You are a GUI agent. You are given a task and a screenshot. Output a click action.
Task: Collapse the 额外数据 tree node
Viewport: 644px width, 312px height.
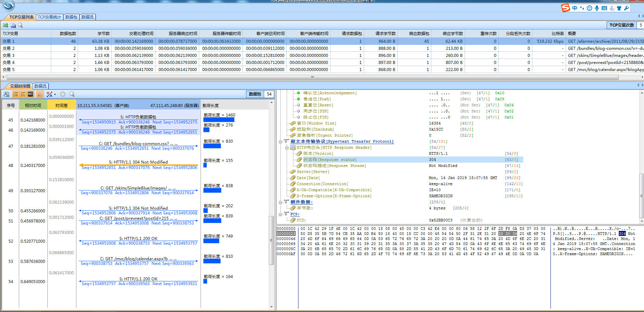point(280,202)
